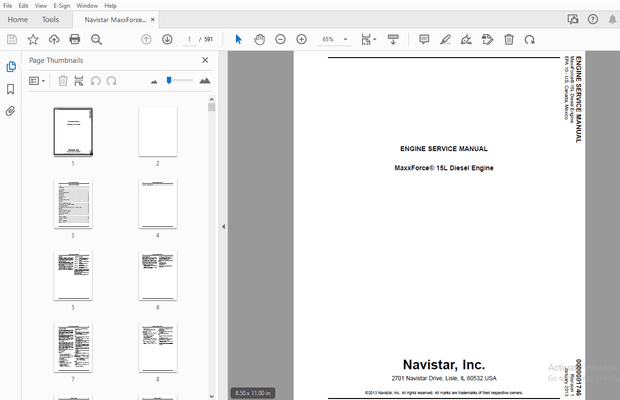Rotate thumbnails counterclockwise
The image size is (620, 400).
click(95, 81)
